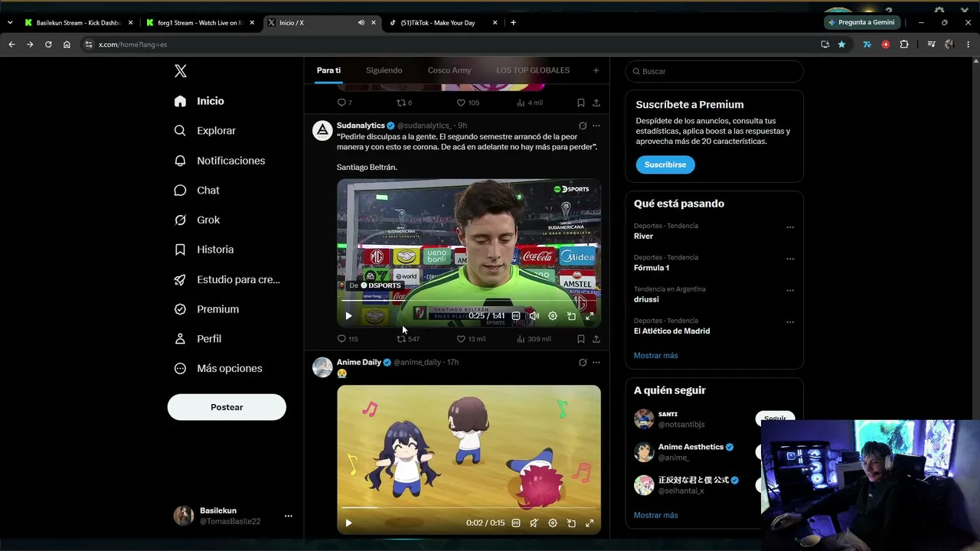Click the Buscar search field
Screen dimensions: 980x551
(x=714, y=71)
